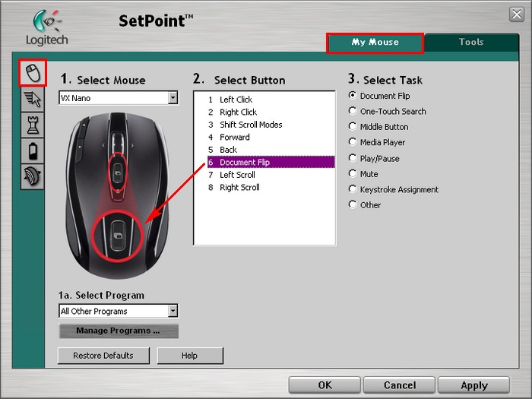Viewport: 532px width, 399px height.
Task: Close the SetPoint window
Action: pos(517,14)
